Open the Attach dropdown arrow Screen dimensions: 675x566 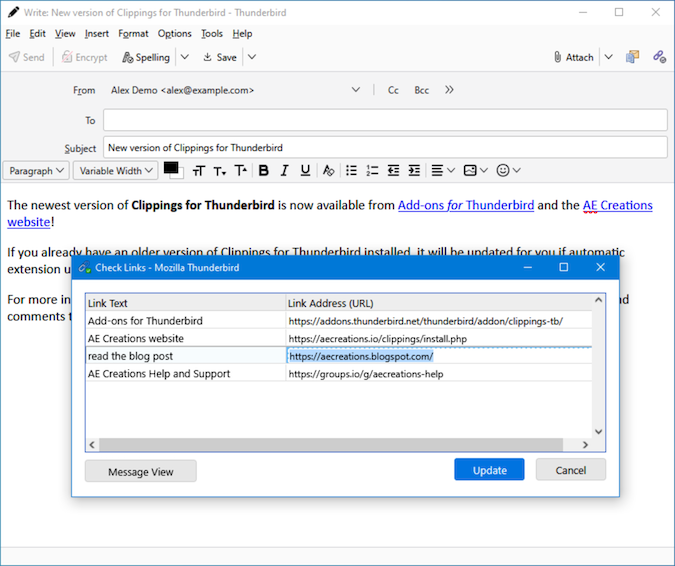point(608,57)
